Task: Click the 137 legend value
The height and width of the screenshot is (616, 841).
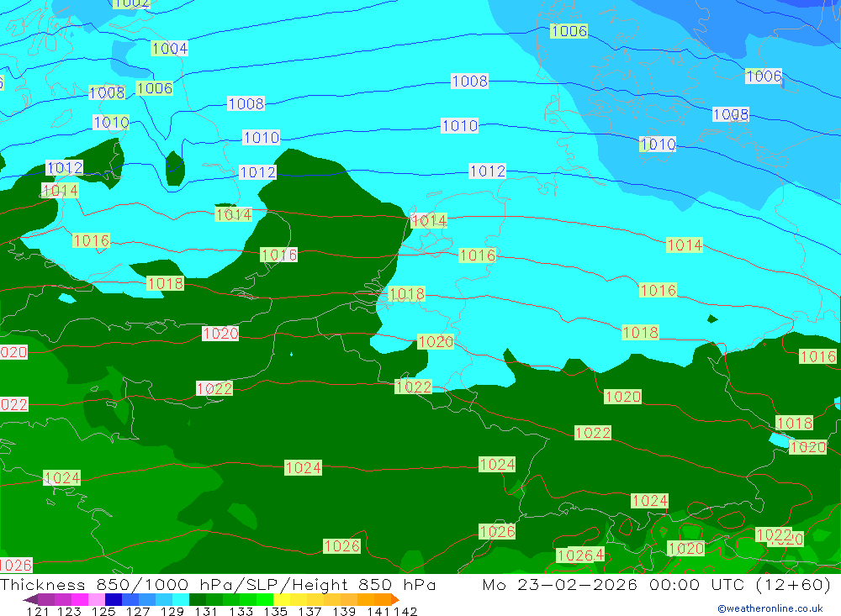Action: pyautogui.click(x=309, y=612)
